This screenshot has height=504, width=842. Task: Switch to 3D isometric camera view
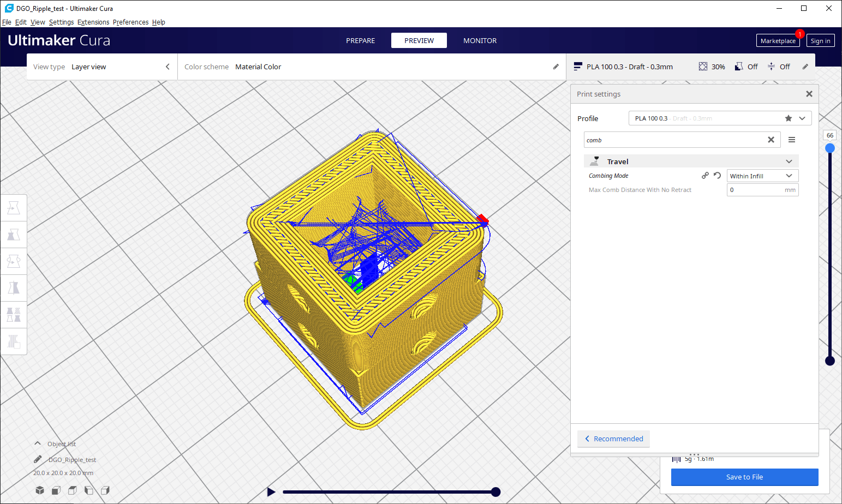[40, 490]
